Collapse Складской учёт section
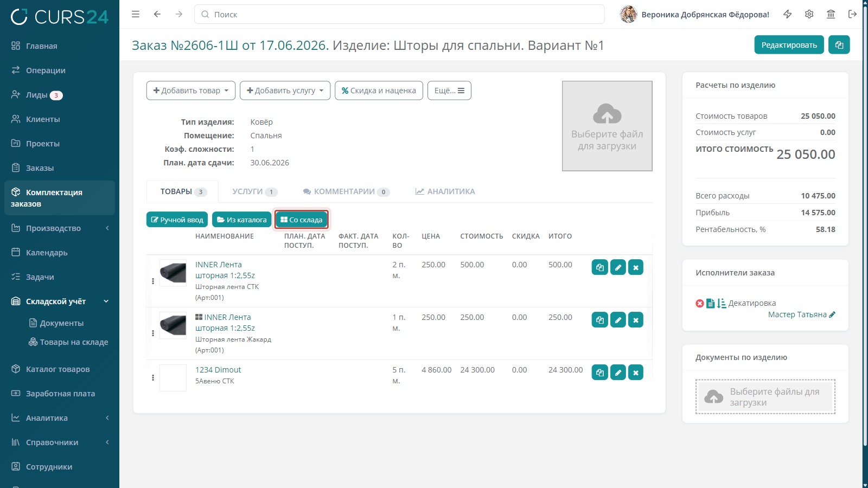The height and width of the screenshot is (488, 868). (60, 301)
